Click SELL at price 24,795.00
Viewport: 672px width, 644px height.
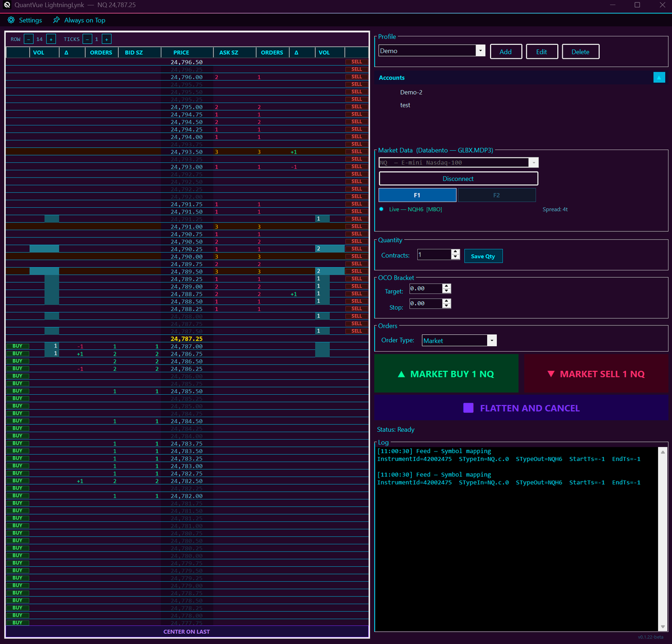[357, 107]
